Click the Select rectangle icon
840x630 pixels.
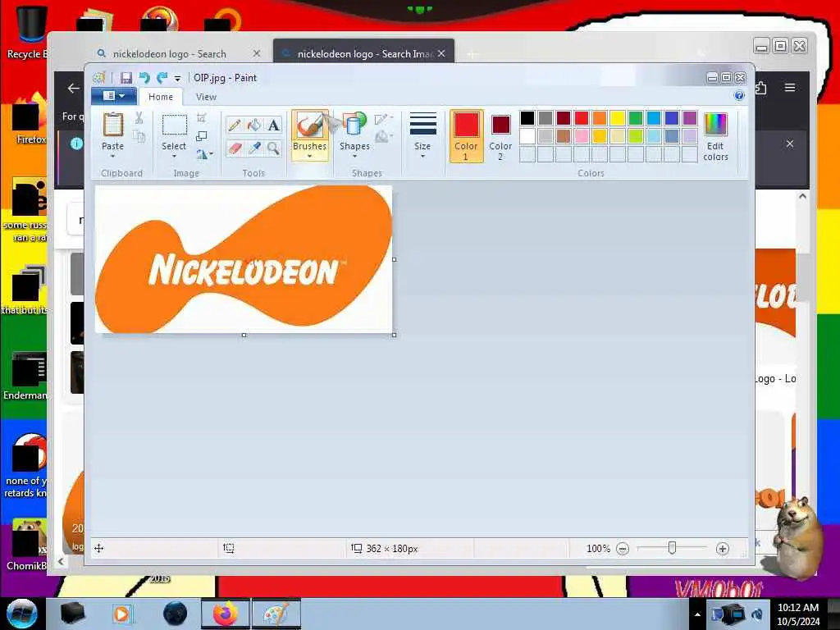175,125
